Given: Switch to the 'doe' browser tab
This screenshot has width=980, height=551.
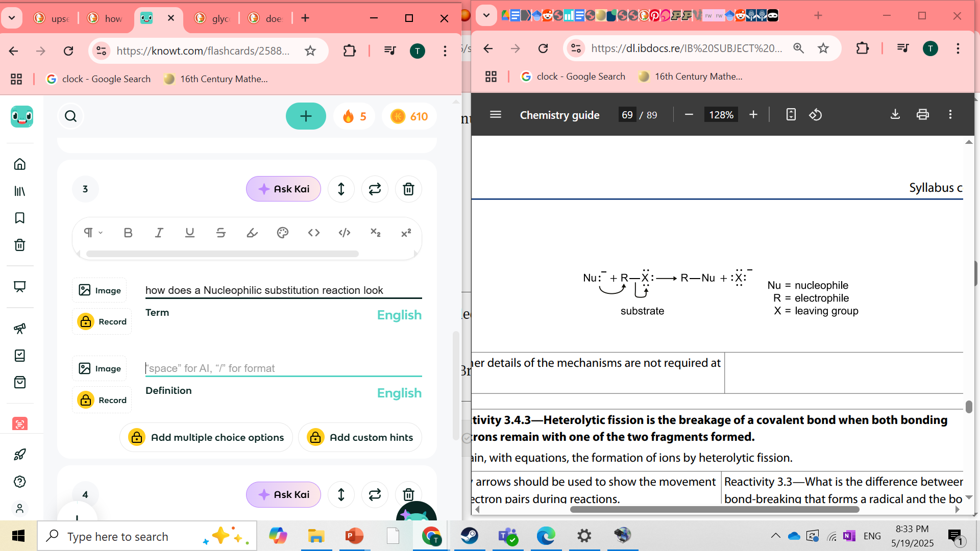Looking at the screenshot, I should (266, 18).
